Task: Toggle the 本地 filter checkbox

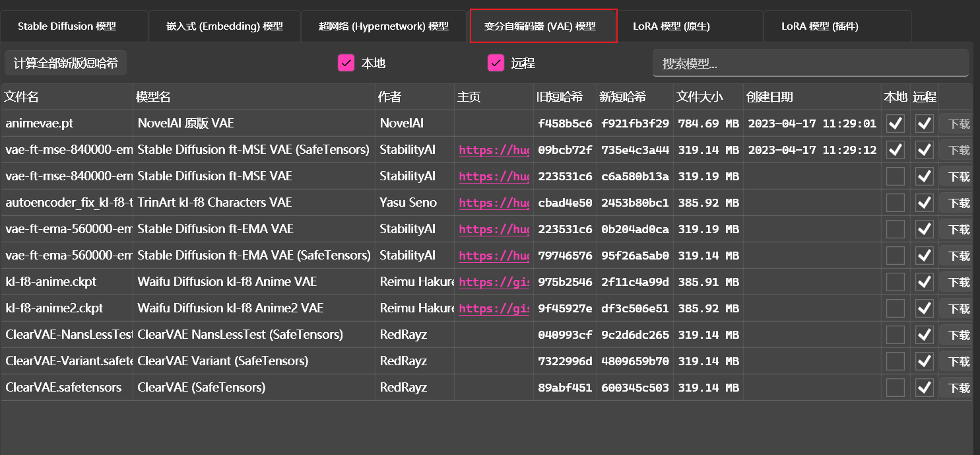Action: pos(346,63)
